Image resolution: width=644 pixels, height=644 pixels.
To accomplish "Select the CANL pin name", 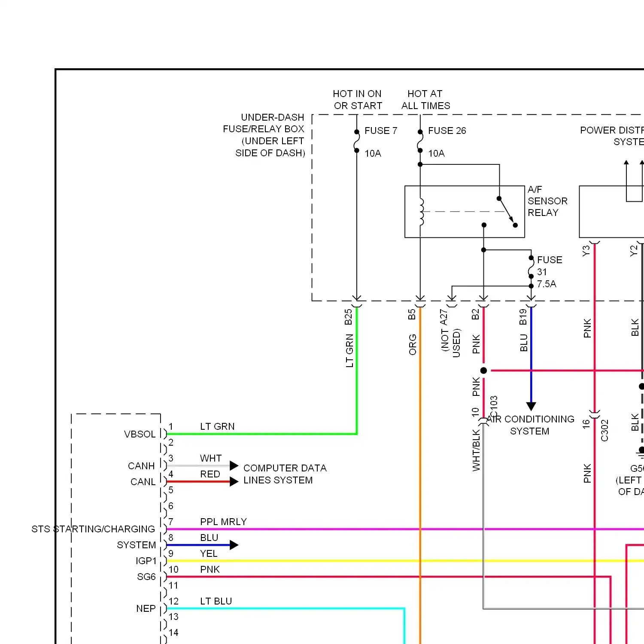I will (x=143, y=482).
